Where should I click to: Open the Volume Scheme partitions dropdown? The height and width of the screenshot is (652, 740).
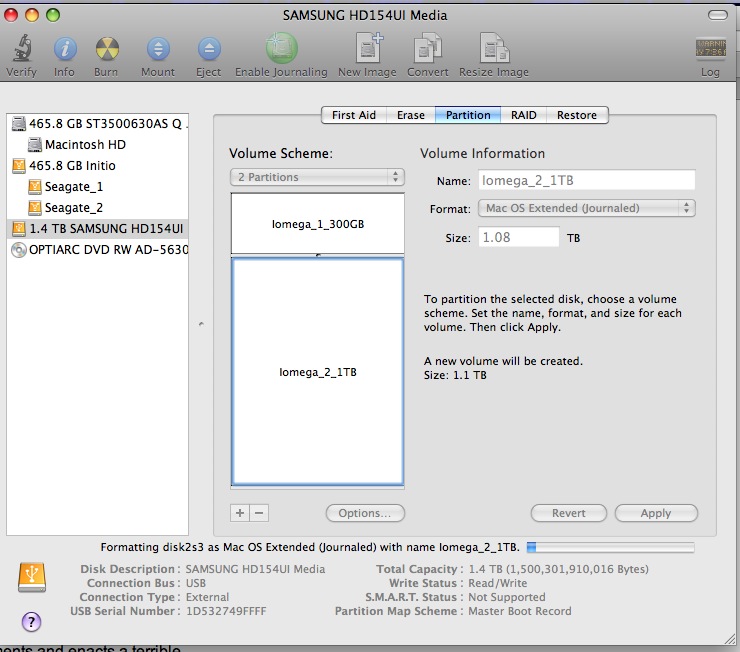(x=316, y=177)
